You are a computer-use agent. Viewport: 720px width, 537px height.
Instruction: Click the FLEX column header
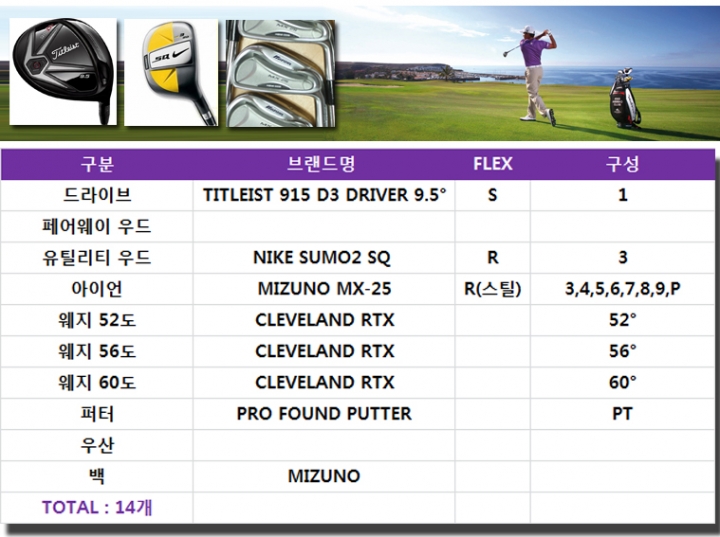[493, 164]
